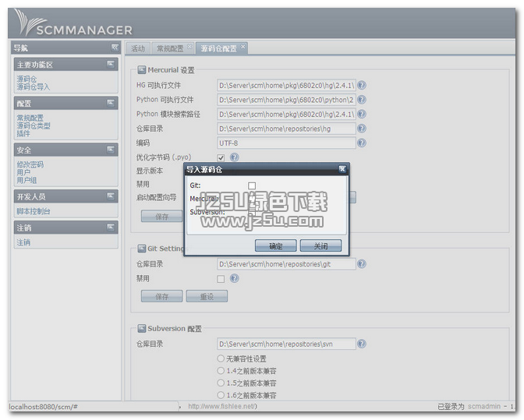Edit the Mercurial 仓库目录 field
The height and width of the screenshot is (420, 524).
[286, 129]
